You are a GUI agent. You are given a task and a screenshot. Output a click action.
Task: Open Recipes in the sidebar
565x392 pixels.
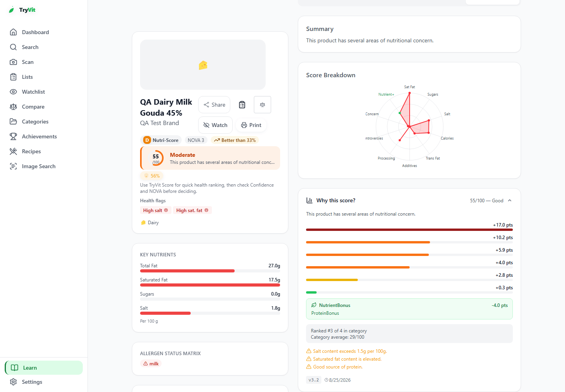tap(44, 151)
